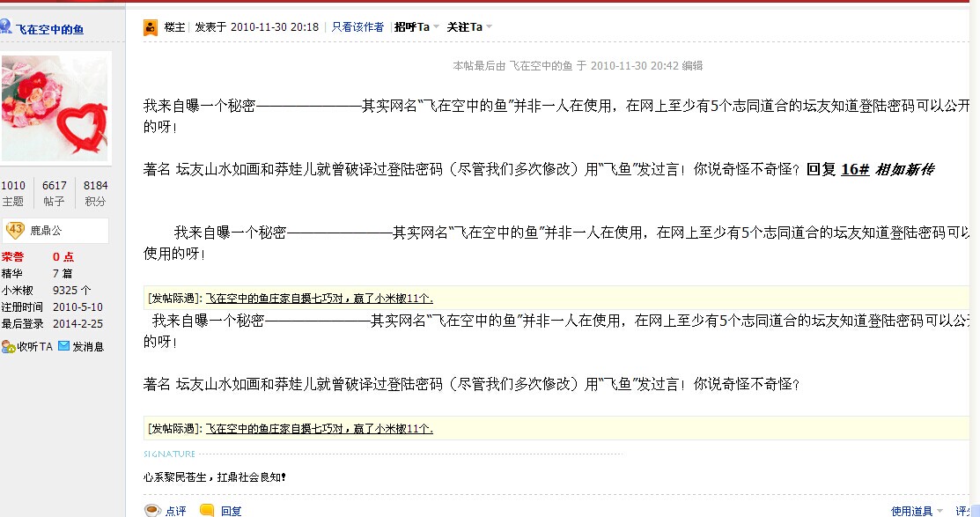Viewport: 980px width, 517px height.
Task: Click the 回复 reply text link
Action: [231, 511]
